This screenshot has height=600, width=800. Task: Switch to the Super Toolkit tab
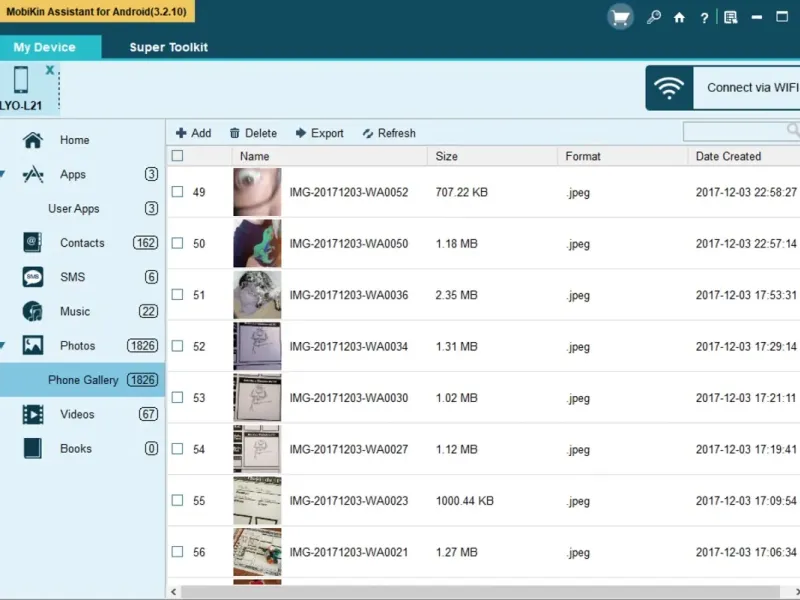(x=168, y=47)
